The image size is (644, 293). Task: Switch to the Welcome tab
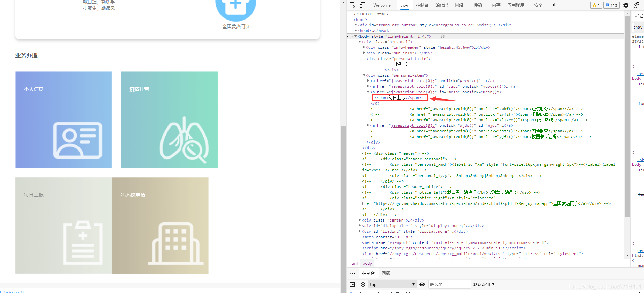coord(382,5)
